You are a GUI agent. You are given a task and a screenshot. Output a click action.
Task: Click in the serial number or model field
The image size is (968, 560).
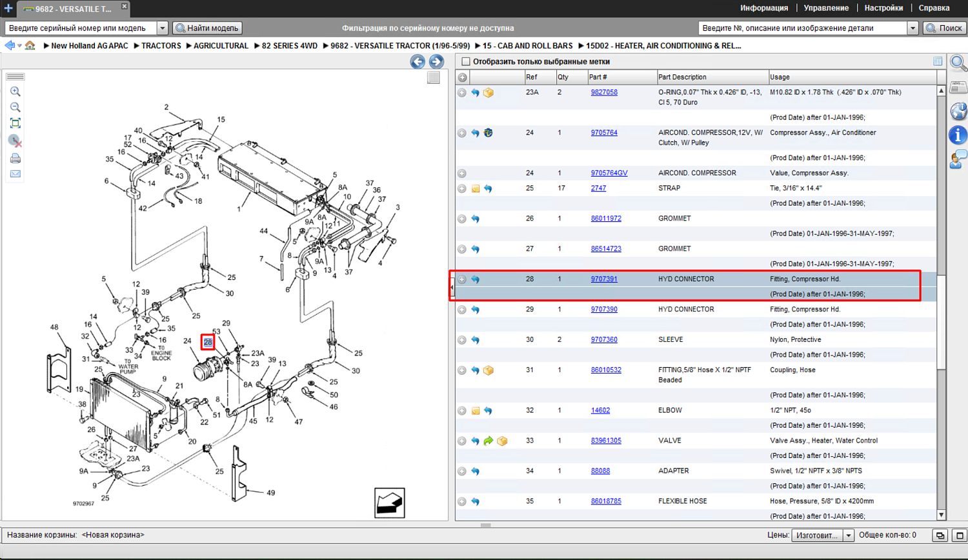point(81,28)
